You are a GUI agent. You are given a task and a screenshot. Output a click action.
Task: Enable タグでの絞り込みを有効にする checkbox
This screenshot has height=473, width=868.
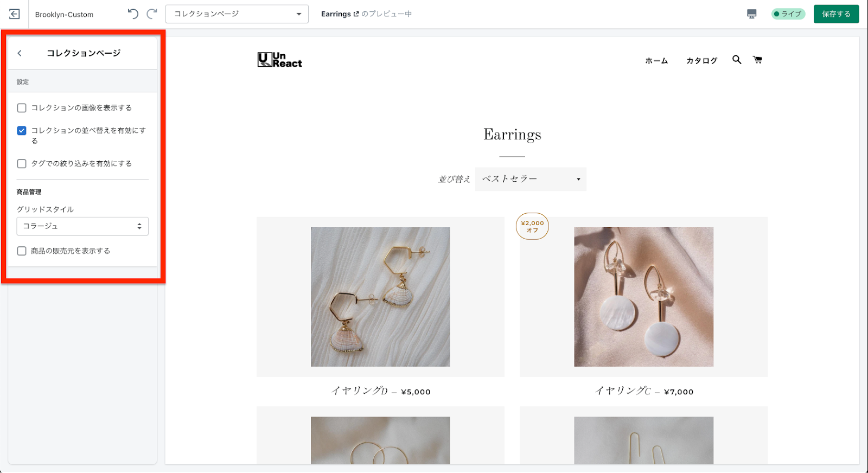click(22, 164)
